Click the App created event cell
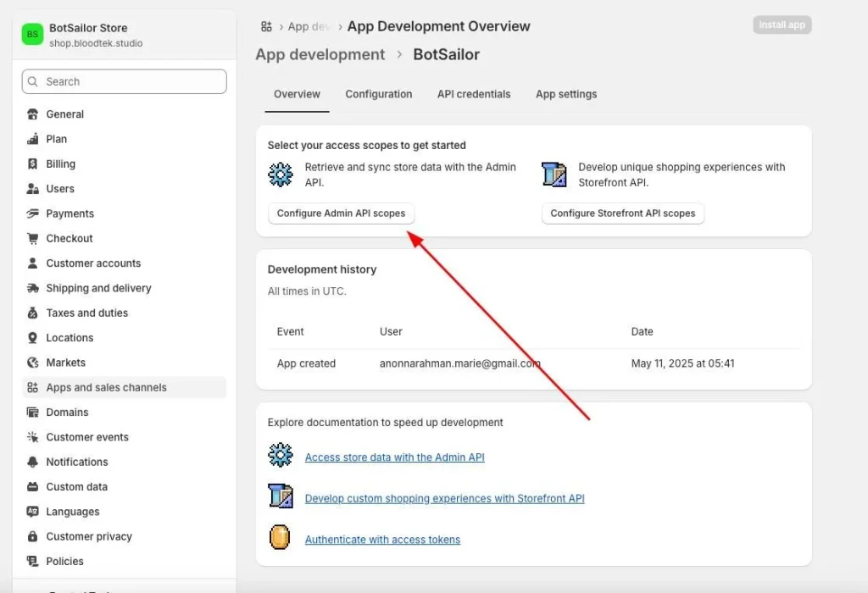The width and height of the screenshot is (868, 593). click(x=306, y=363)
